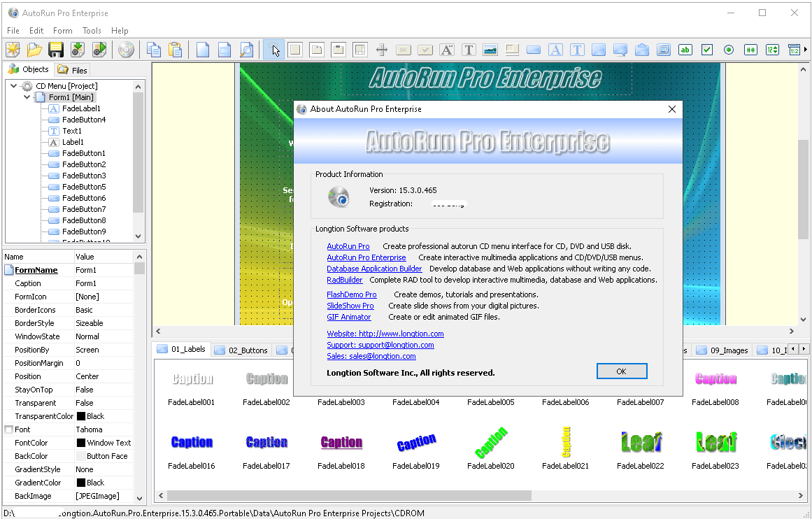Image resolution: width=812 pixels, height=519 pixels.
Task: Open the 02_Buttons gallery tab
Action: [242, 350]
